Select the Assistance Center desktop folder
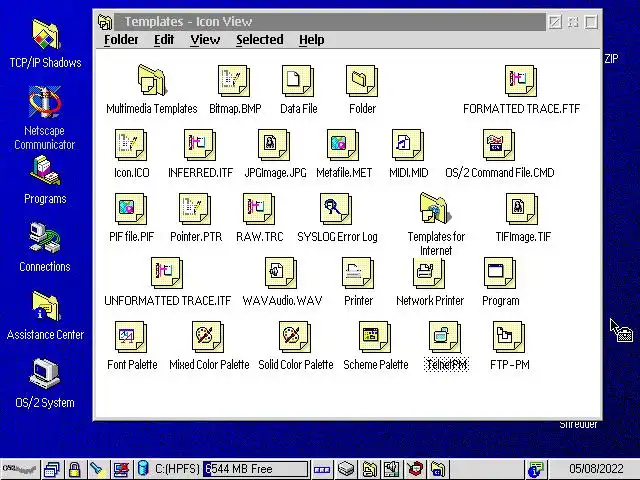 (x=45, y=306)
